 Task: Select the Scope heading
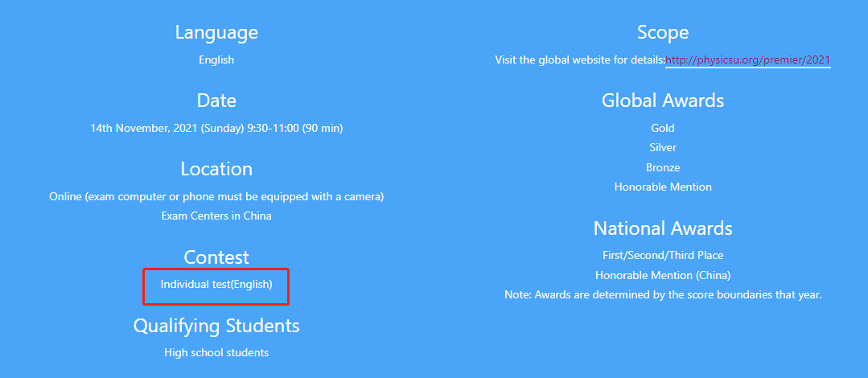pos(663,32)
